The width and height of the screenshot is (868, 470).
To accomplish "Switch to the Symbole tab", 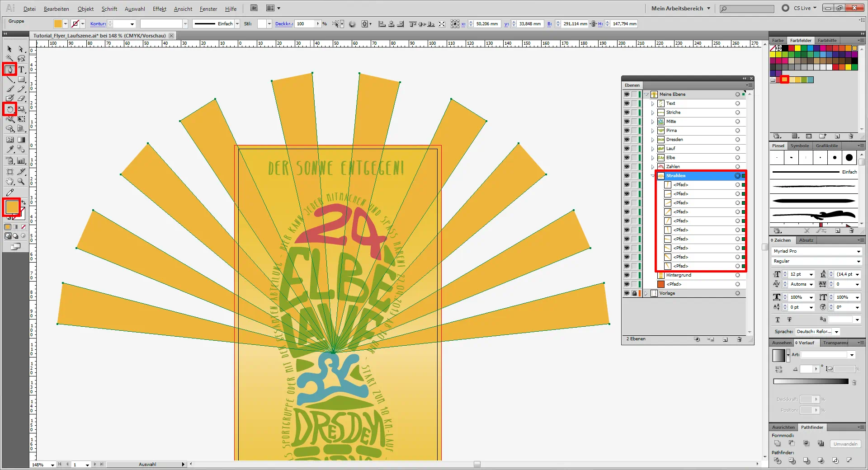I will point(799,146).
